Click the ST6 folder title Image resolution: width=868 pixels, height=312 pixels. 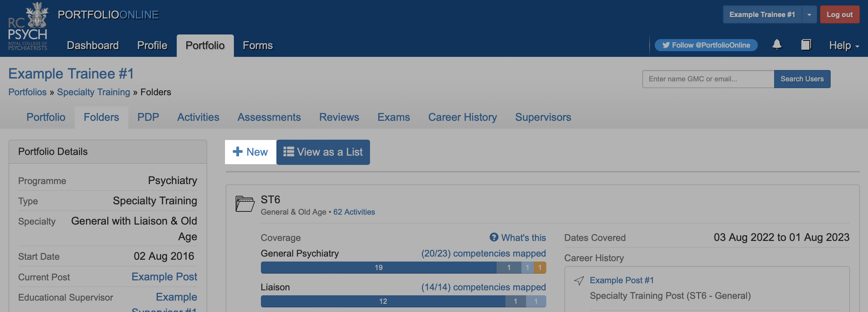tap(270, 199)
